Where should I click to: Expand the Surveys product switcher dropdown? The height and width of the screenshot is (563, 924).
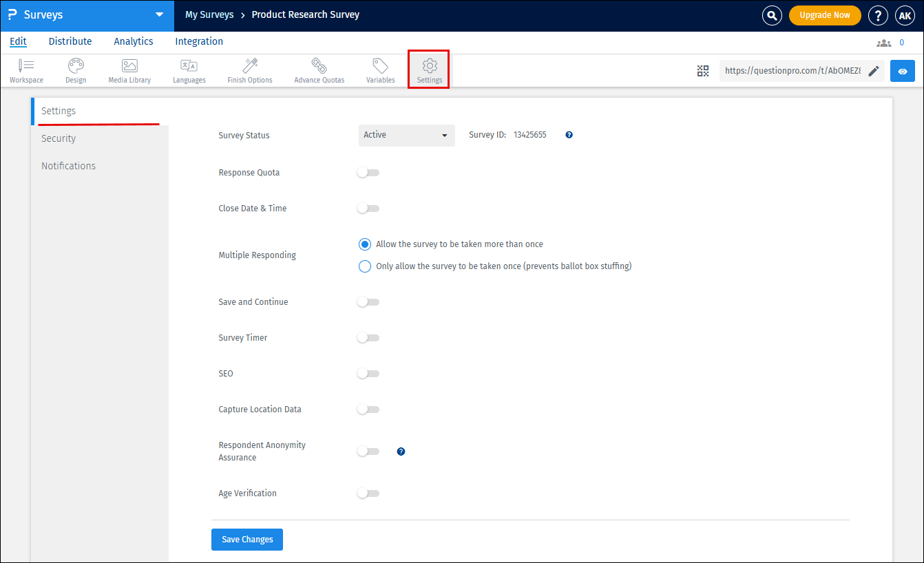click(x=160, y=15)
